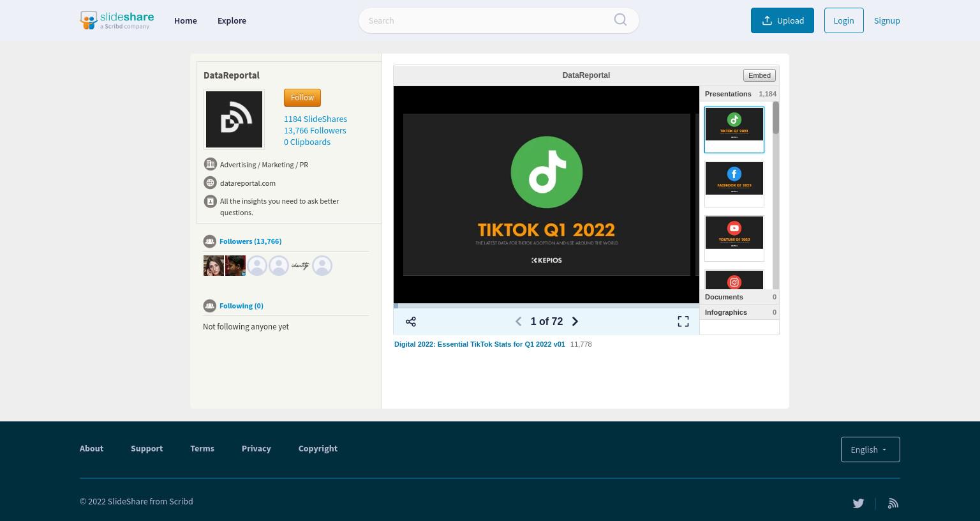Open Explore in navigation
This screenshot has width=980, height=521.
(x=232, y=20)
